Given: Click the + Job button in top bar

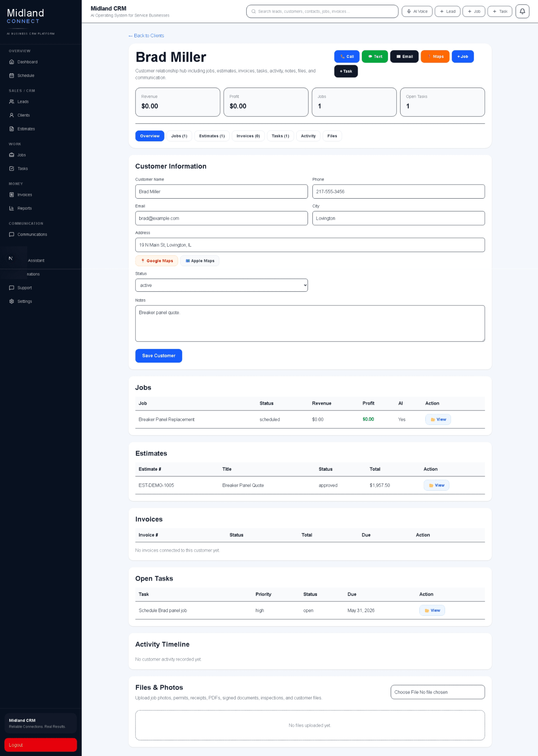Looking at the screenshot, I should coord(474,11).
